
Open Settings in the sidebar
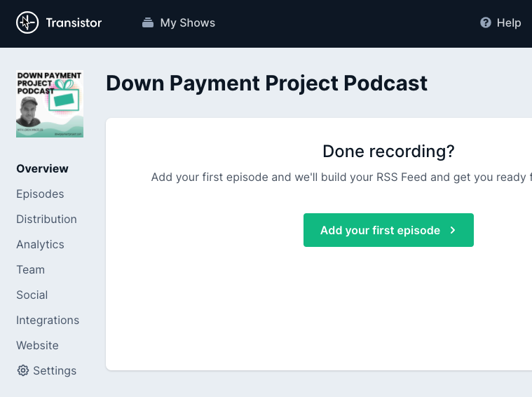46,370
